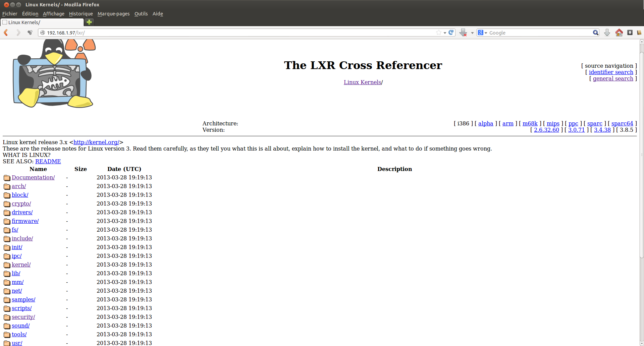The image size is (644, 346).
Task: Open the README link
Action: point(48,161)
